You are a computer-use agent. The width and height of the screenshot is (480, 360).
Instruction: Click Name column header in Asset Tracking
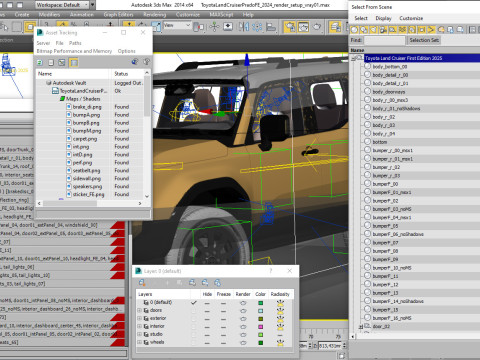72,74
